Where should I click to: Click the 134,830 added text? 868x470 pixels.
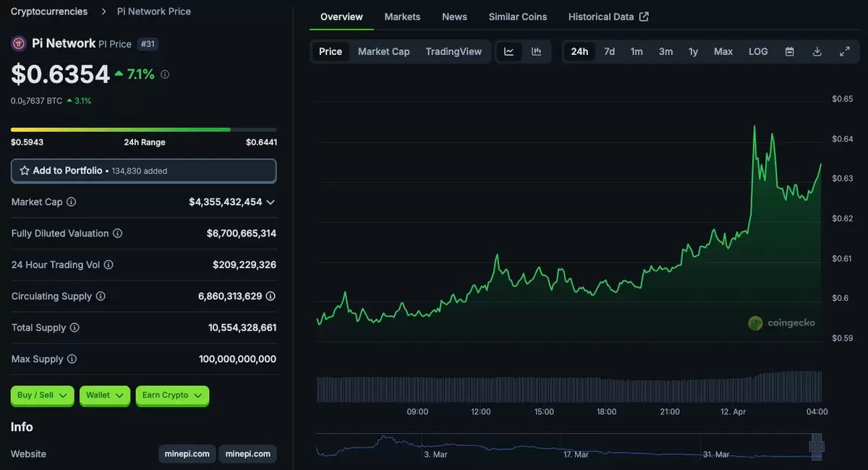click(140, 171)
